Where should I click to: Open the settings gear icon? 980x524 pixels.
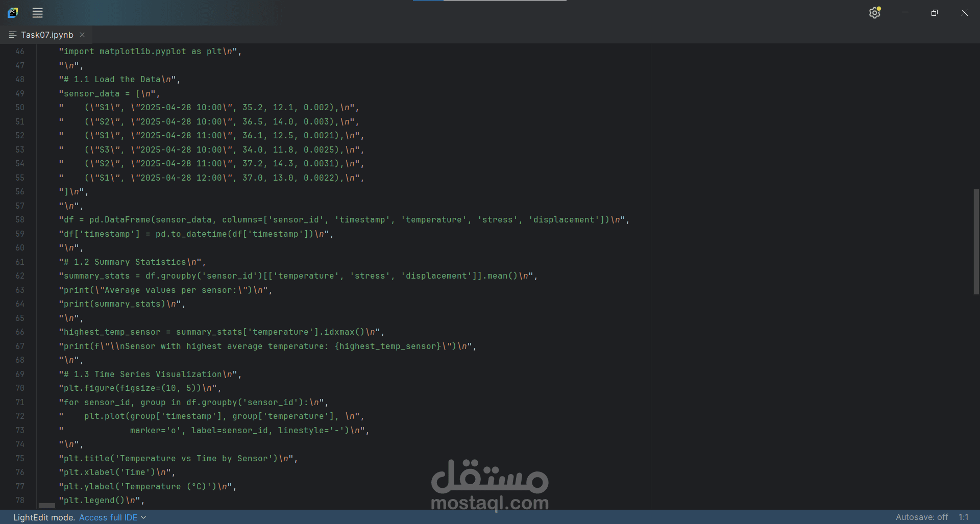(x=874, y=13)
